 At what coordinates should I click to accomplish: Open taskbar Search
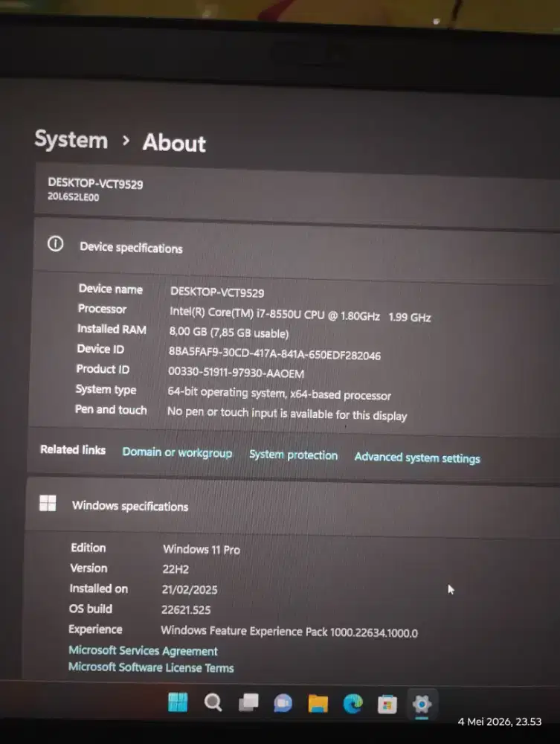[213, 703]
